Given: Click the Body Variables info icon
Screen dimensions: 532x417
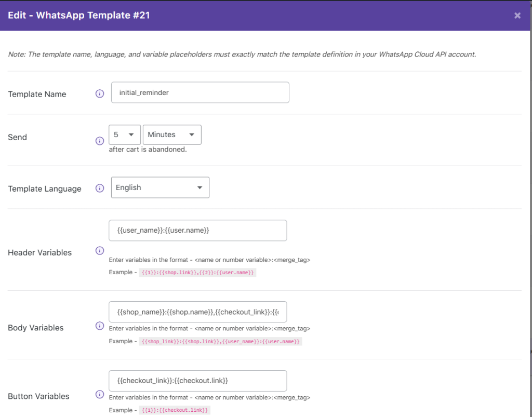Looking at the screenshot, I should tap(100, 326).
